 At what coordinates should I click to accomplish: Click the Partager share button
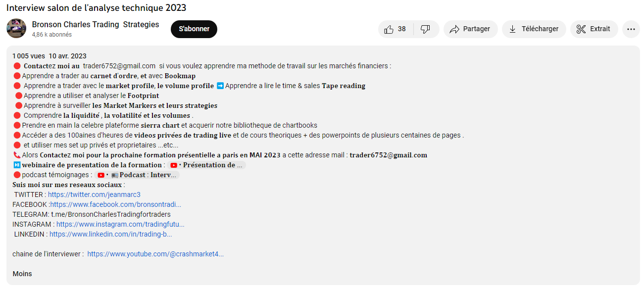coord(470,29)
